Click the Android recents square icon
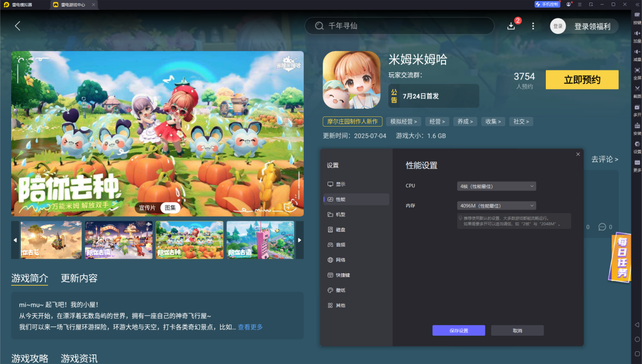The height and width of the screenshot is (364, 642). pos(637,353)
